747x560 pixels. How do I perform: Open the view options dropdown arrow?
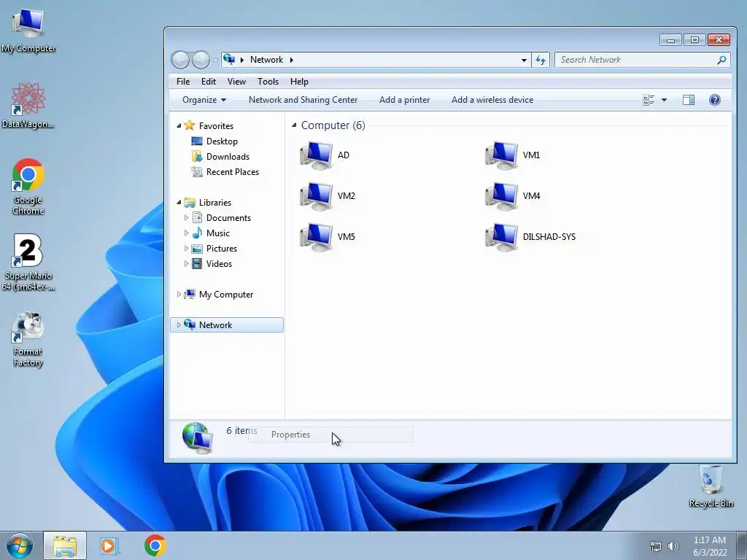664,100
